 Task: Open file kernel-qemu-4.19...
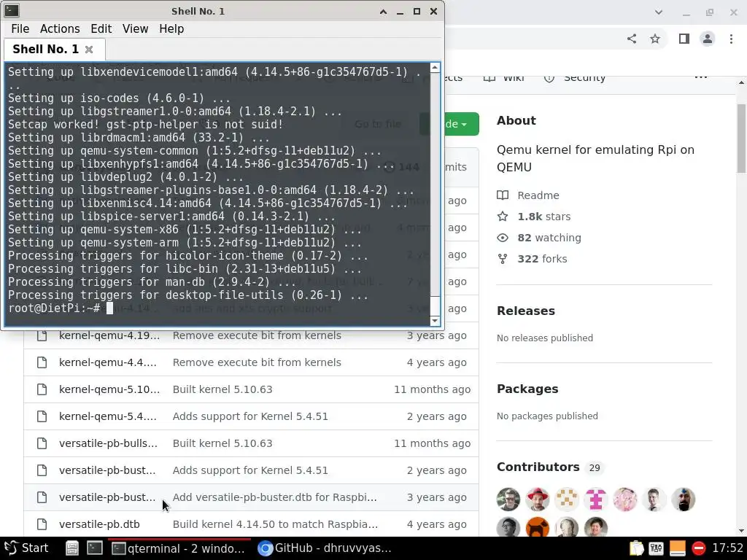point(109,335)
